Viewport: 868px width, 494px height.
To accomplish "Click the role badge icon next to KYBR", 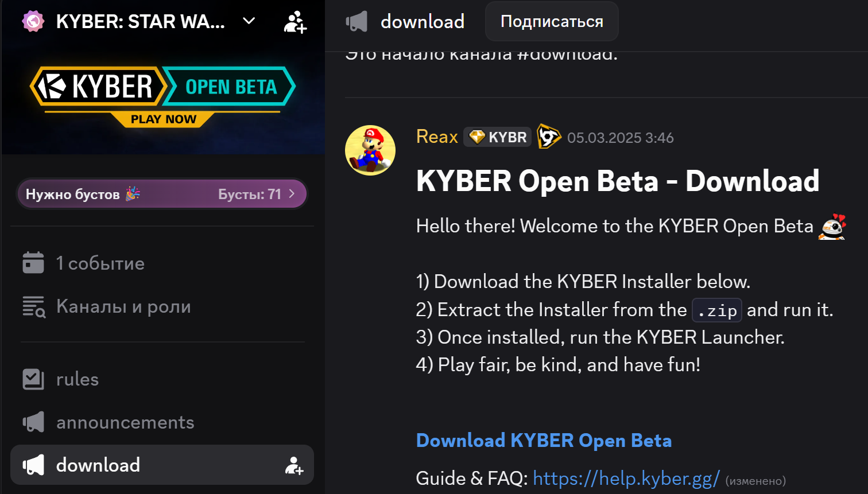I will tap(549, 137).
